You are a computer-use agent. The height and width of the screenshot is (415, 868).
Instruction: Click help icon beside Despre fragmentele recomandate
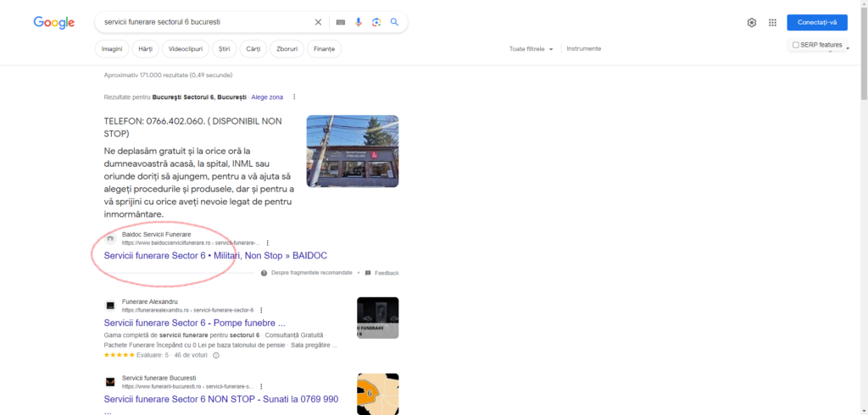click(x=264, y=273)
